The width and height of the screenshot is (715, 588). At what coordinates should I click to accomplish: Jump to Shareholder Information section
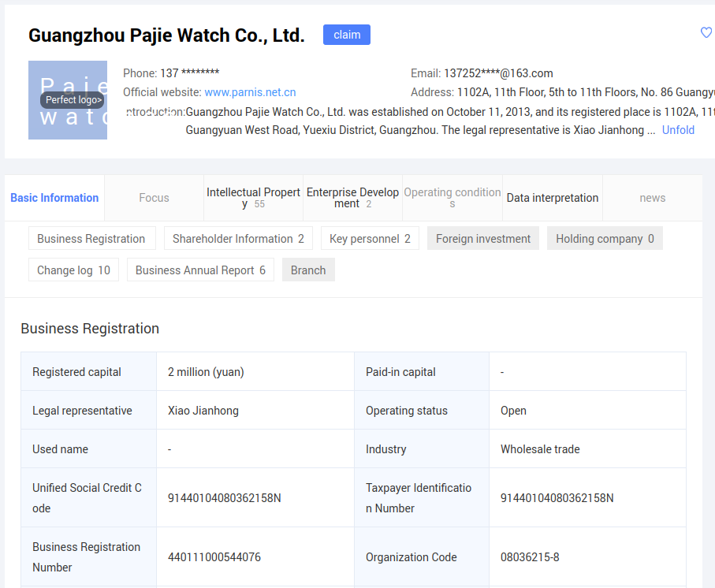(238, 239)
